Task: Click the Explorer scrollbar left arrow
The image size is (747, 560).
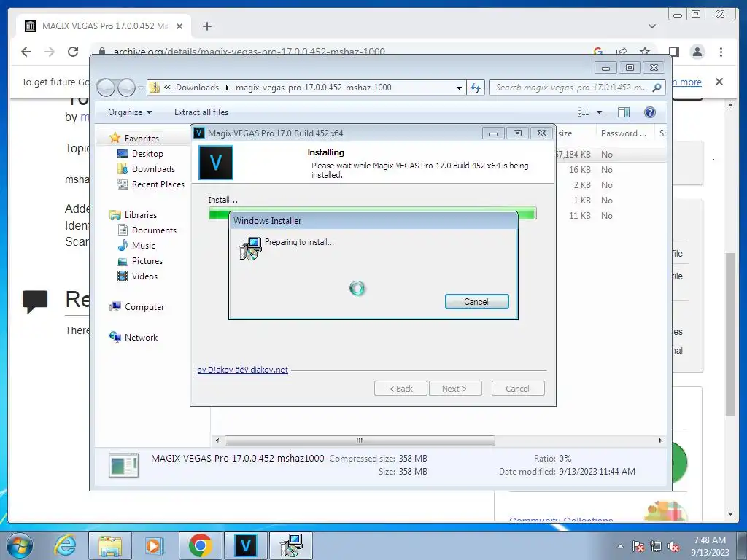Action: coord(217,440)
